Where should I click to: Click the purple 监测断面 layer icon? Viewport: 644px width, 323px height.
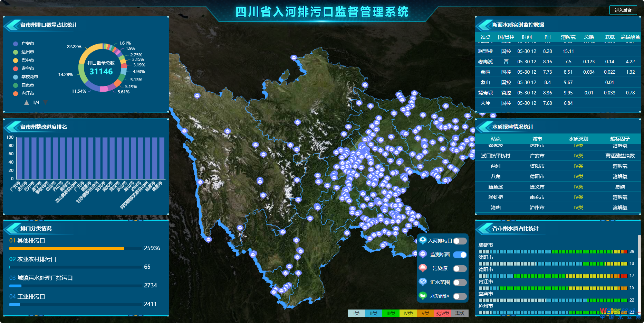click(x=423, y=254)
